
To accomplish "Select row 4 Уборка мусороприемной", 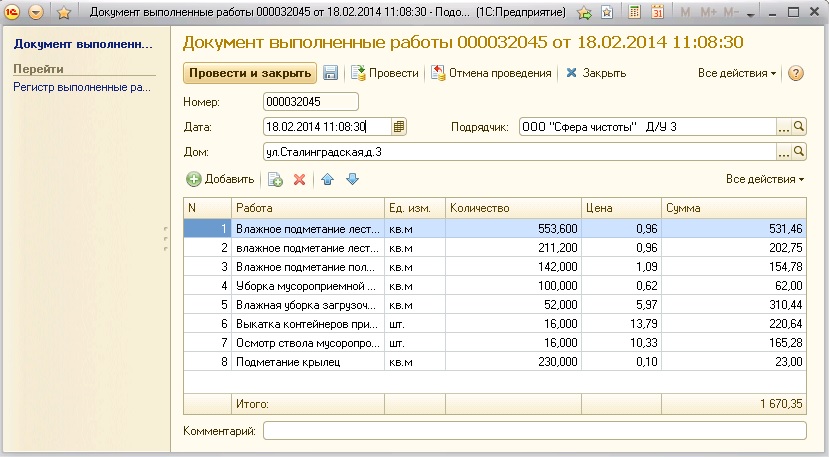I will tap(495, 286).
